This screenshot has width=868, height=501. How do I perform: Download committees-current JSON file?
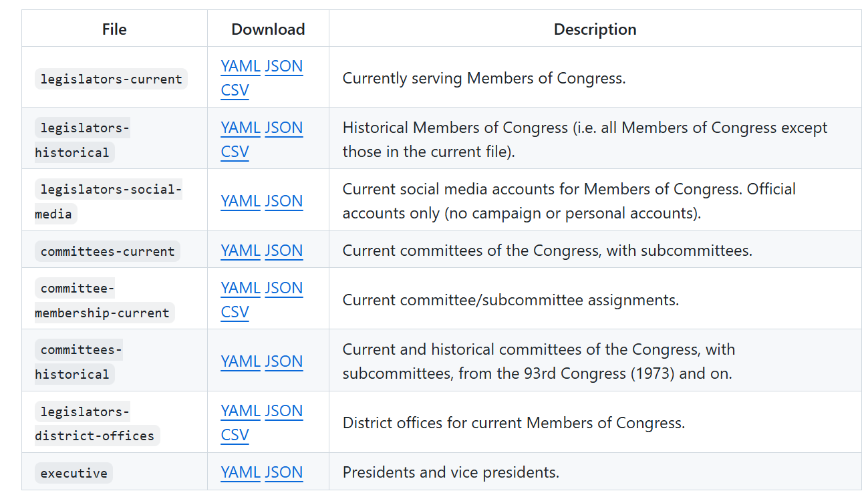(283, 251)
